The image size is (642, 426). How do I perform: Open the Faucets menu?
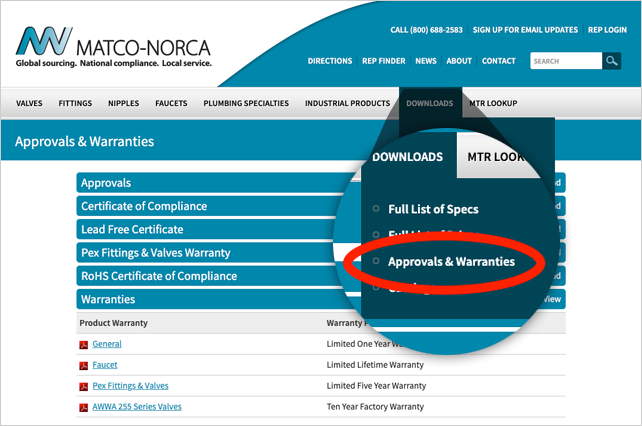click(x=171, y=103)
